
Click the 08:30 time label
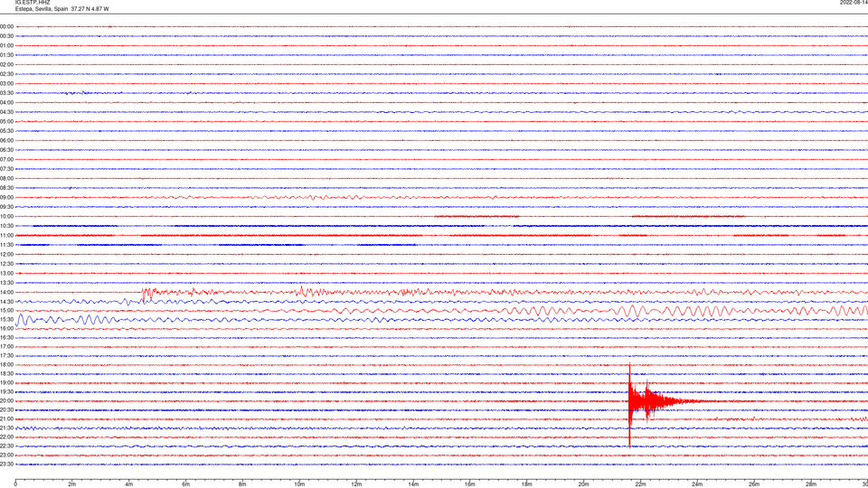tap(6, 188)
